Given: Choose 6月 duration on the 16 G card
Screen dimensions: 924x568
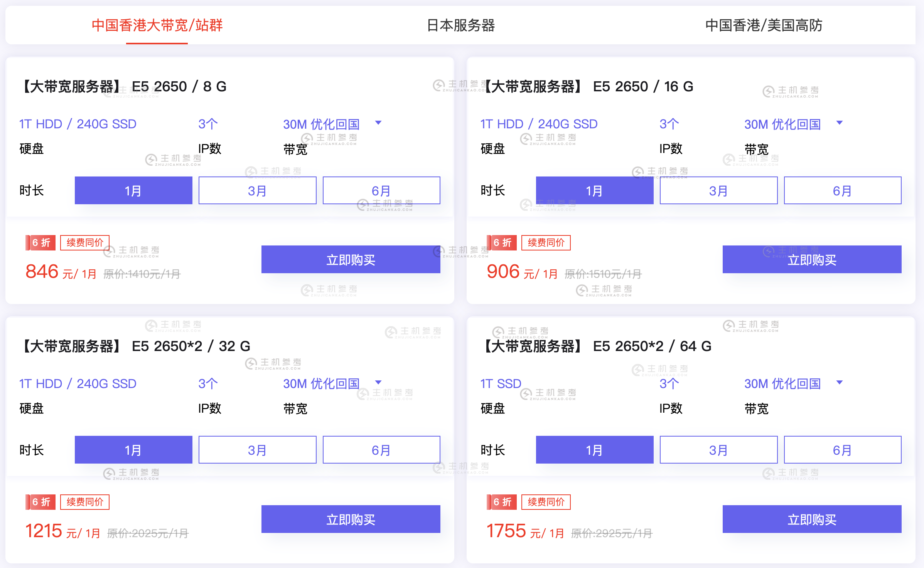Looking at the screenshot, I should pos(842,190).
